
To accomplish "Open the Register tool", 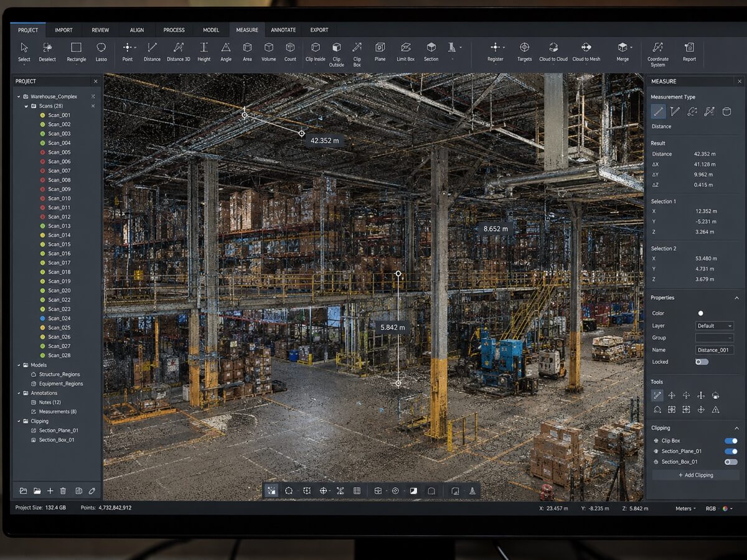I will [x=496, y=52].
